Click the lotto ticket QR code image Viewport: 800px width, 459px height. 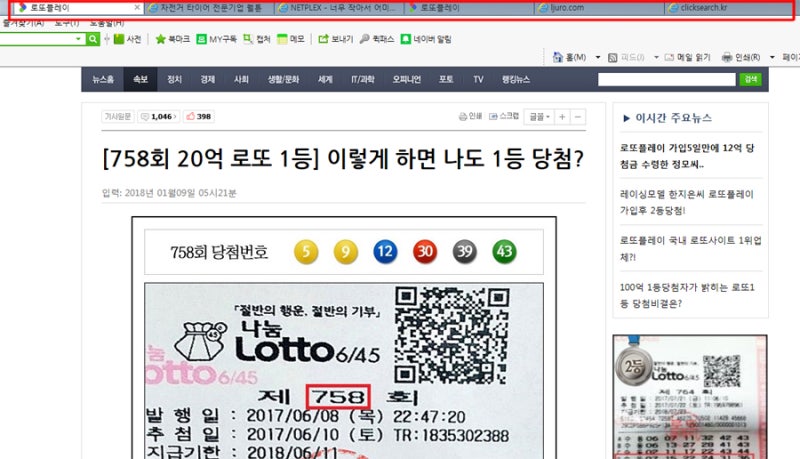pyautogui.click(x=452, y=335)
